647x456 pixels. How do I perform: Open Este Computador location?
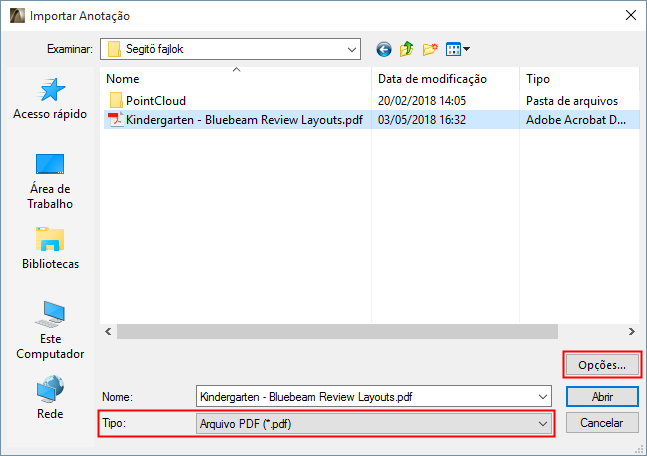pos(50,330)
